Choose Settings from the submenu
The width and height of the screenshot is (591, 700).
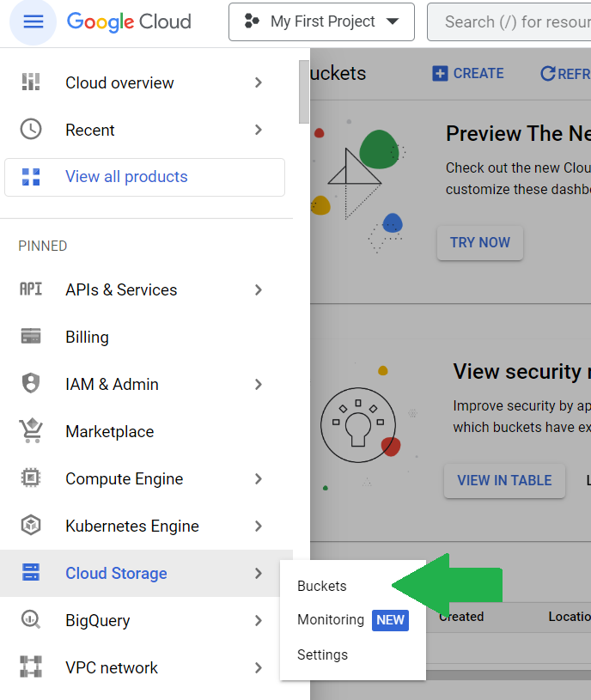pyautogui.click(x=322, y=655)
